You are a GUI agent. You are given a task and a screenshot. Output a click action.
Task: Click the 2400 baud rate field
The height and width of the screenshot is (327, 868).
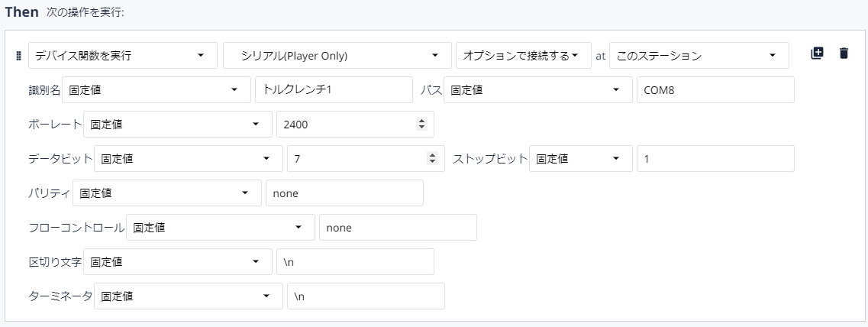(356, 124)
